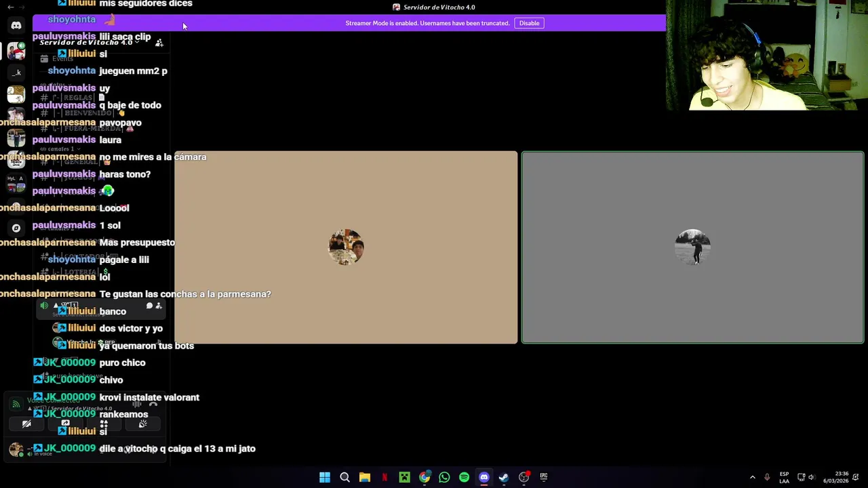The height and width of the screenshot is (488, 868).
Task: Open Epic Games launcher from taskbar
Action: point(544,477)
